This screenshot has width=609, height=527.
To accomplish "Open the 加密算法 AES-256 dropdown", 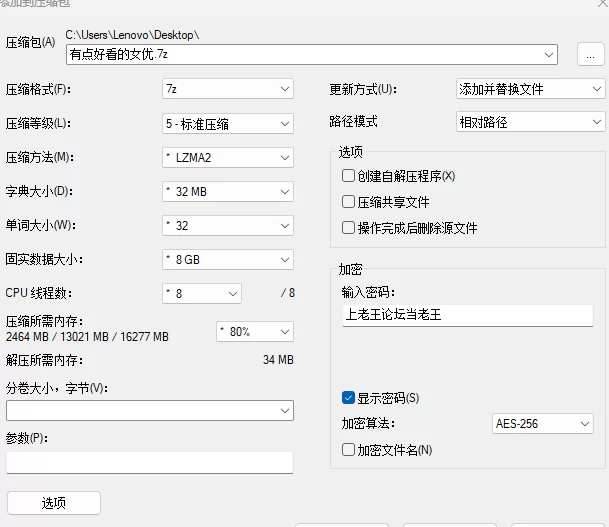I will click(543, 424).
